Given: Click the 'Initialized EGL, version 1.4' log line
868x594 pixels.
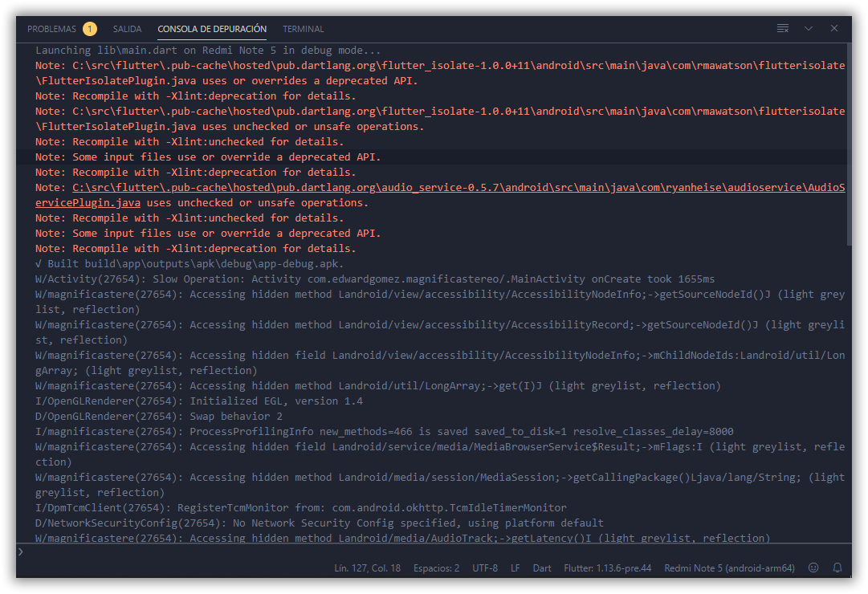Looking at the screenshot, I should coord(199,401).
